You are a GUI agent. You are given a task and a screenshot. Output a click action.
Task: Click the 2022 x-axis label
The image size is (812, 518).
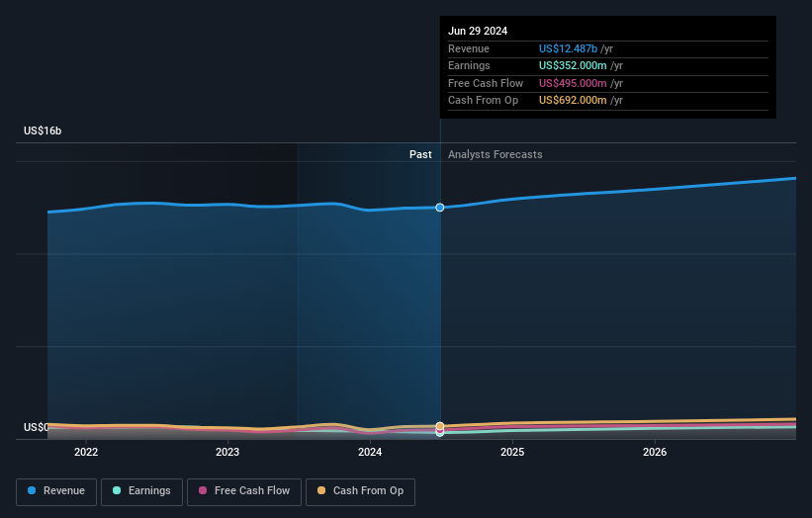tap(86, 453)
